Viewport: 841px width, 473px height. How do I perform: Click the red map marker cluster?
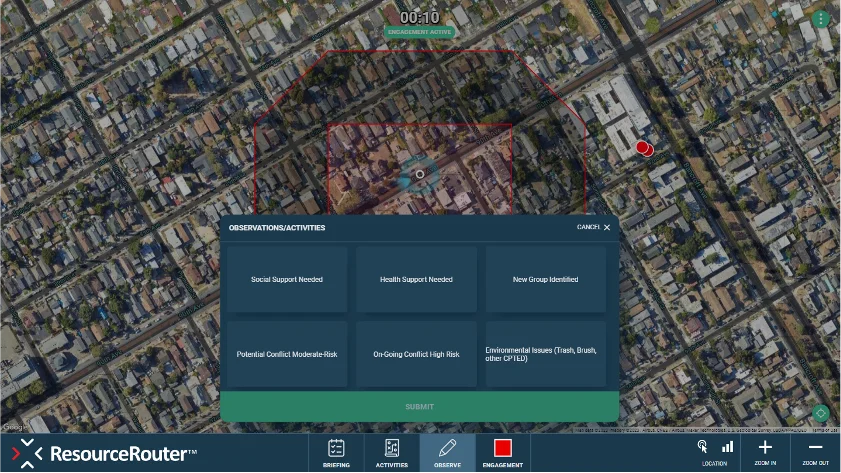click(x=644, y=148)
